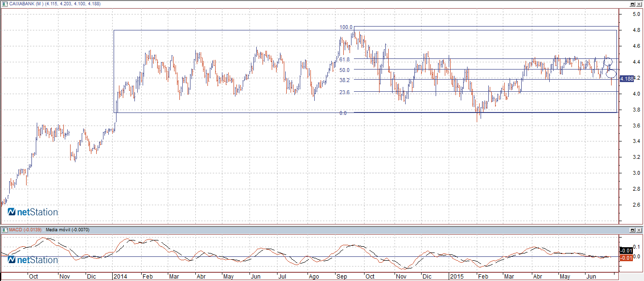Image resolution: width=644 pixels, height=281 pixels.
Task: Close the CAIXABANK price chart panel
Action: [639, 4]
